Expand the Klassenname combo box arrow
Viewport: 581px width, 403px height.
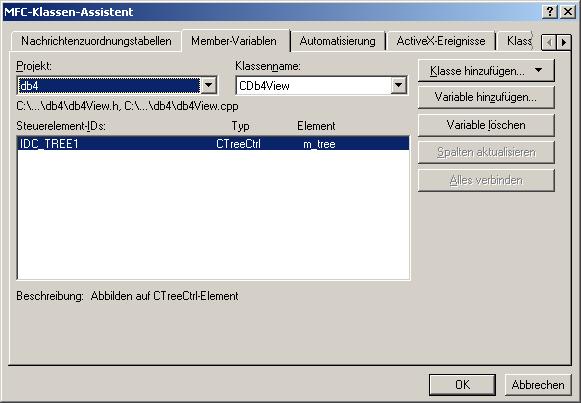tap(398, 86)
